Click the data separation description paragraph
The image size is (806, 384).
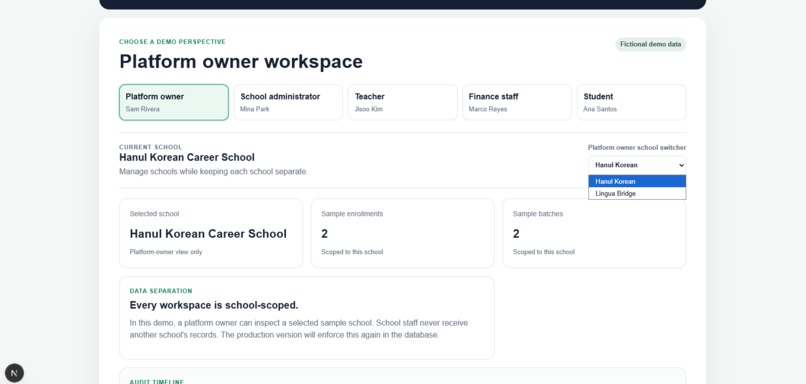tap(299, 329)
